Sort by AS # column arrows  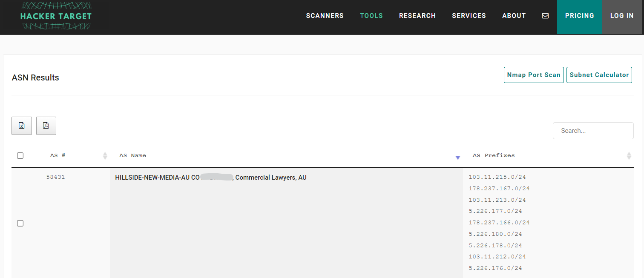pyautogui.click(x=105, y=156)
